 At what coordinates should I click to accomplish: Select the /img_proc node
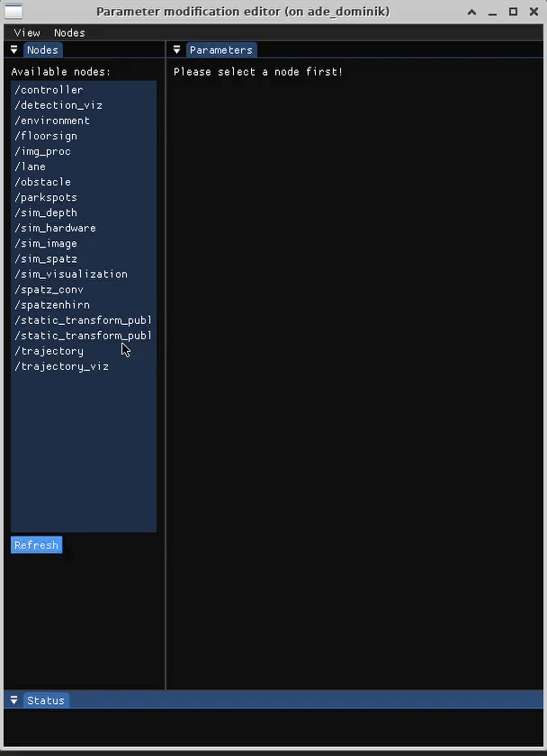pos(42,151)
